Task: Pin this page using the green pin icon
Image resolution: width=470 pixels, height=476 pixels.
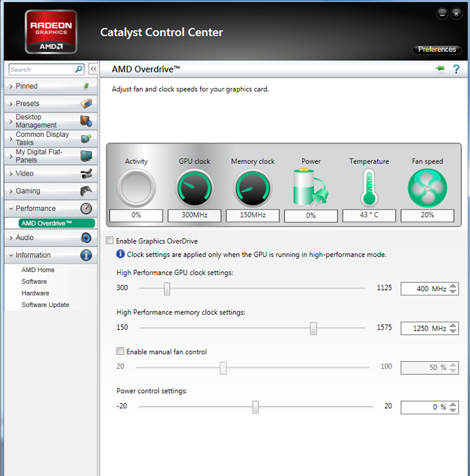Action: pos(440,68)
